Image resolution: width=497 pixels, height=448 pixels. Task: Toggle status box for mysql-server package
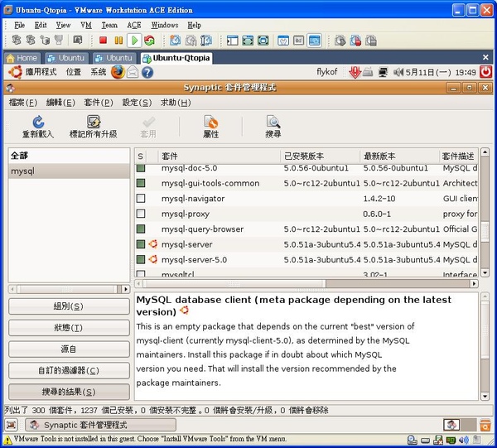click(x=141, y=244)
